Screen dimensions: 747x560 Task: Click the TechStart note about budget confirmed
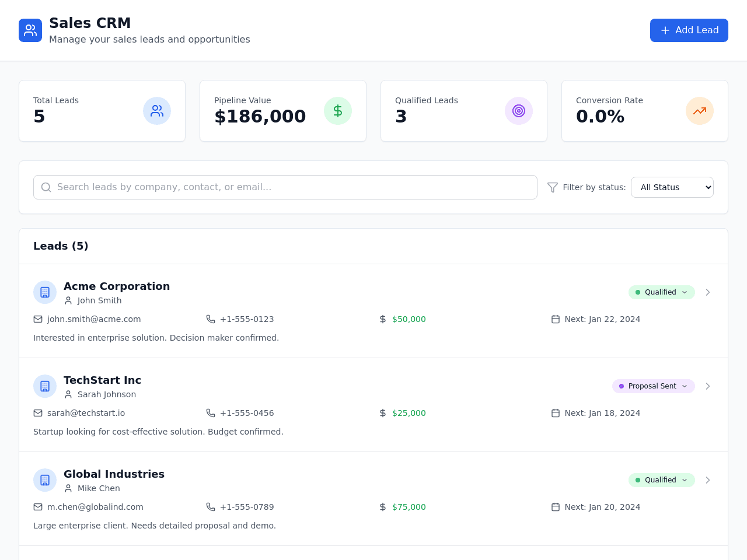tap(158, 432)
